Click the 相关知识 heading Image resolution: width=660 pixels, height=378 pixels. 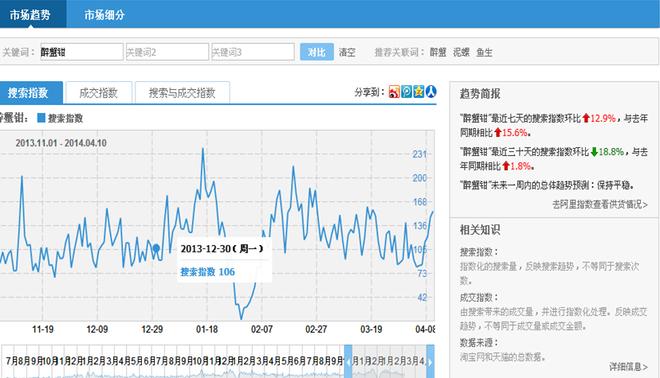tap(480, 229)
